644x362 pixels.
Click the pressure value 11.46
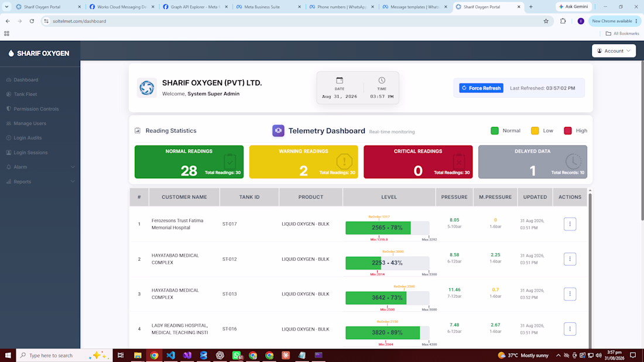pos(454,289)
